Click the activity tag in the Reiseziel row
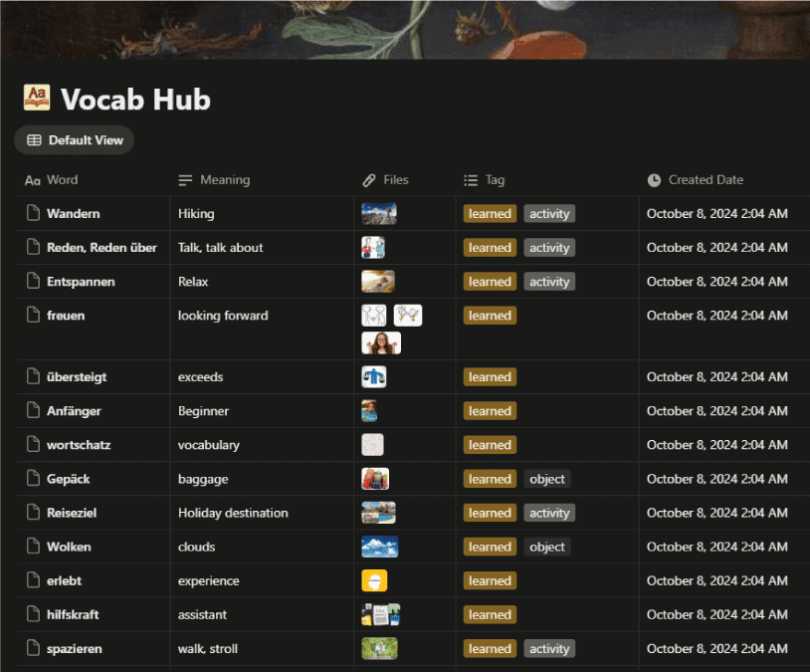This screenshot has height=672, width=810. click(x=549, y=513)
